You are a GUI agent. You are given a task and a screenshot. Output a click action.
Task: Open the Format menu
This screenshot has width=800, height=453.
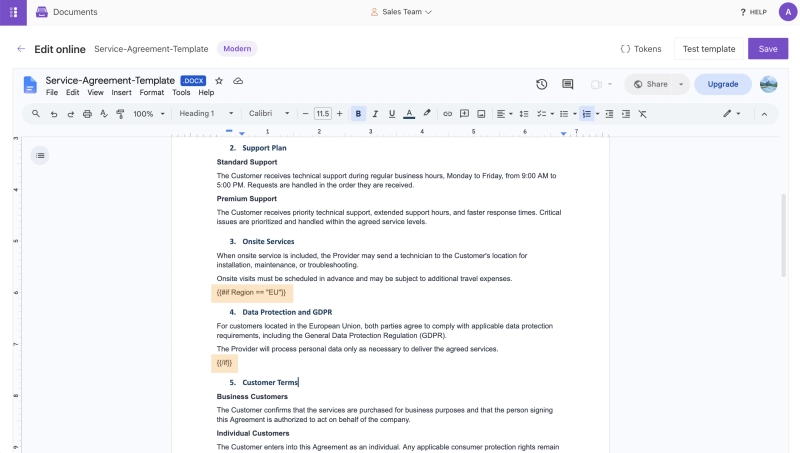152,92
